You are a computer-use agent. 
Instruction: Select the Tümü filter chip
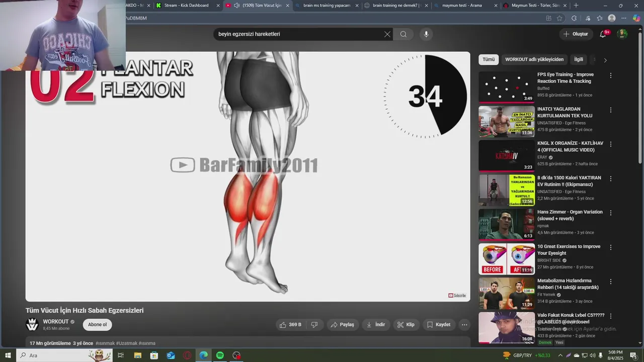[489, 59]
